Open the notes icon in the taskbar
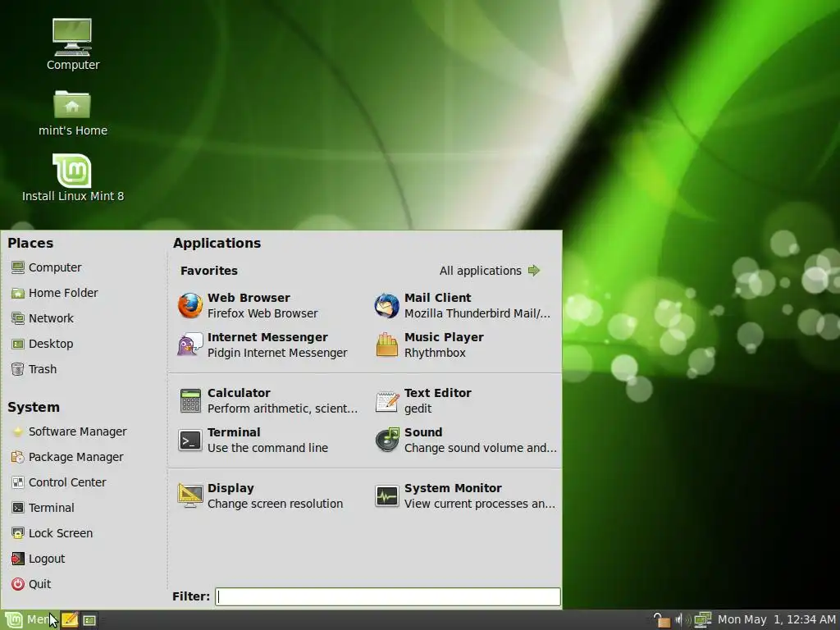 pos(70,620)
